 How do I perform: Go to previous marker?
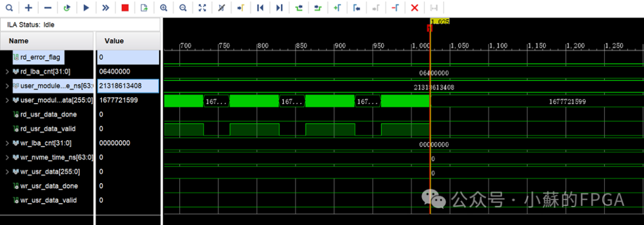click(357, 7)
